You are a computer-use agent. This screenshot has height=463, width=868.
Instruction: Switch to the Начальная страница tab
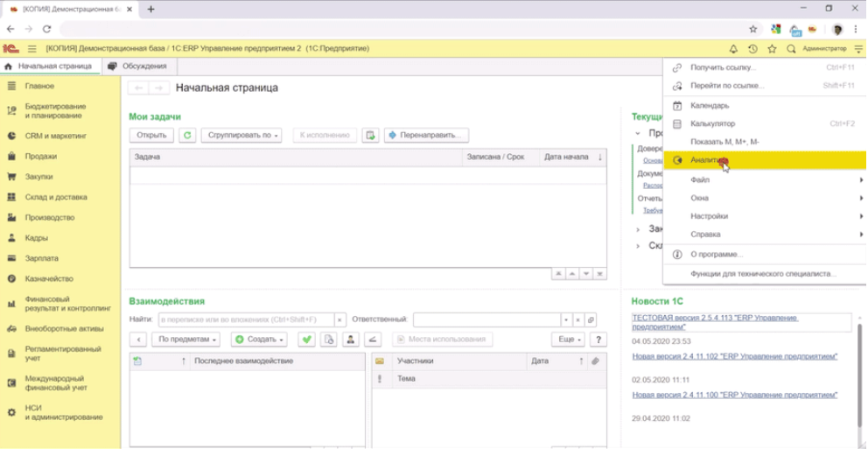tap(49, 67)
